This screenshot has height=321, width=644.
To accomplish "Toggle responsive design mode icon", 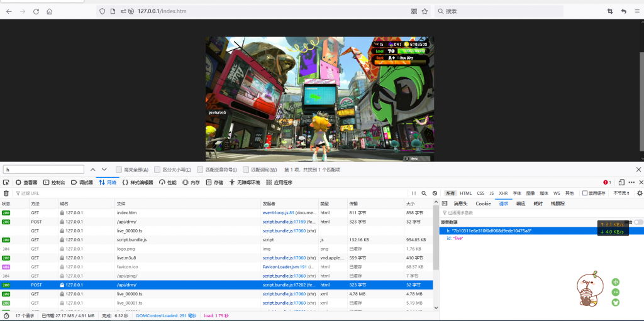I will (x=621, y=182).
